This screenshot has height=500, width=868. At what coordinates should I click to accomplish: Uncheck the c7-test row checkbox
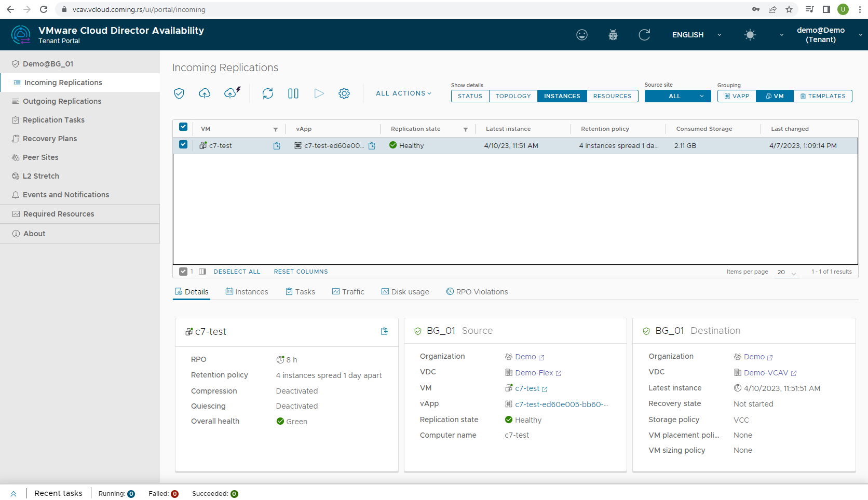(x=183, y=145)
